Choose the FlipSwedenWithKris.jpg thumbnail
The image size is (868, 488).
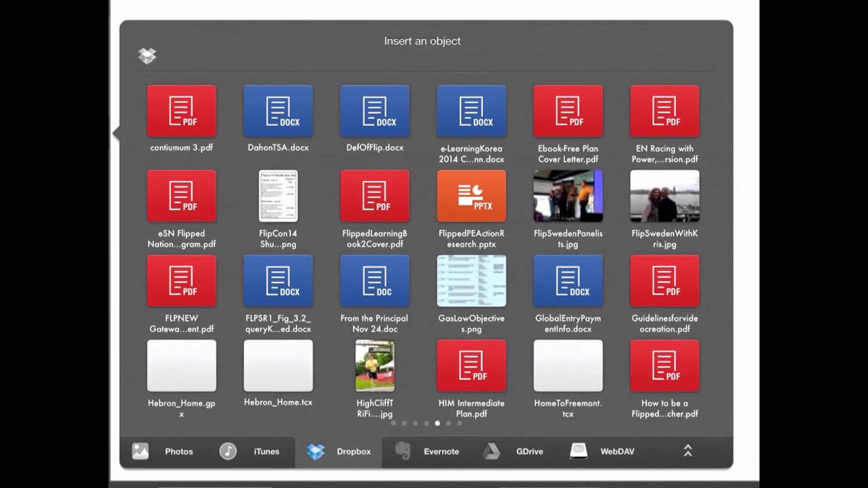click(665, 196)
